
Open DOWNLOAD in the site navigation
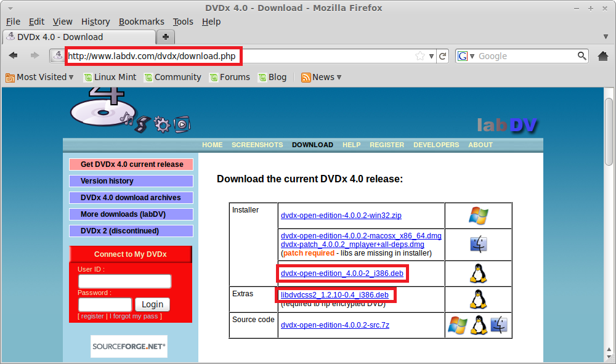tap(312, 145)
